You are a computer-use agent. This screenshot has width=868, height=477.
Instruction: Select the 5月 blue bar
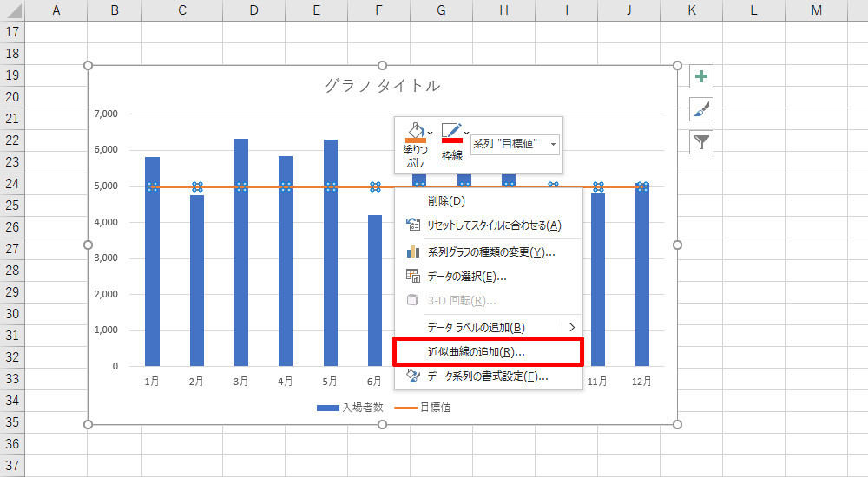[331, 253]
